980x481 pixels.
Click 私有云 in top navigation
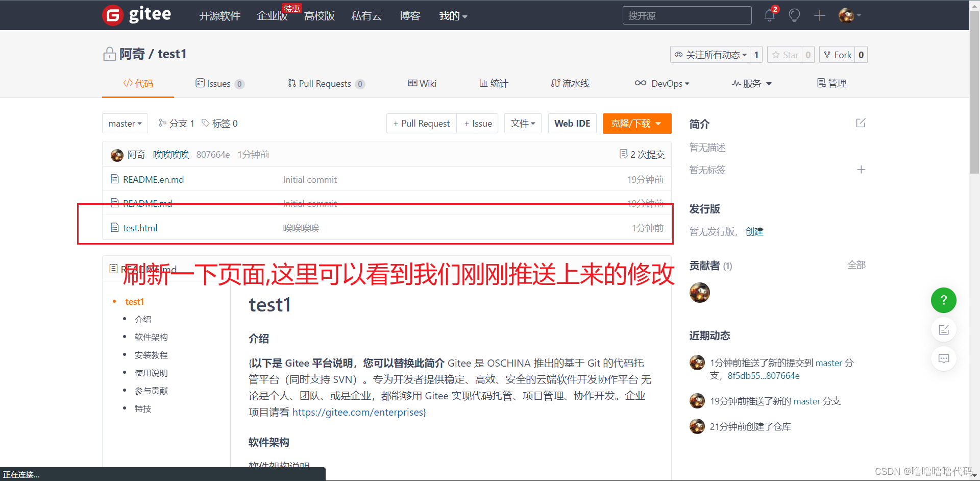click(366, 16)
